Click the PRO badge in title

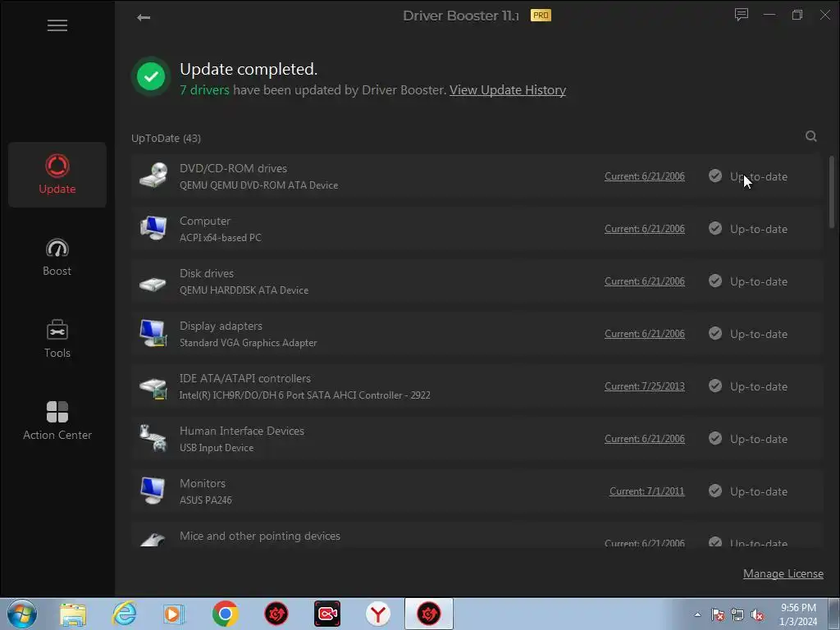tap(541, 15)
